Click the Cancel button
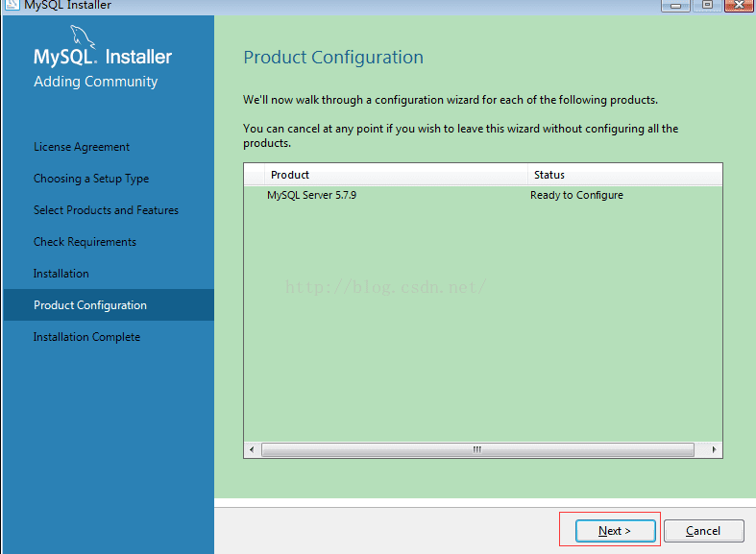756x554 pixels. coord(703,531)
